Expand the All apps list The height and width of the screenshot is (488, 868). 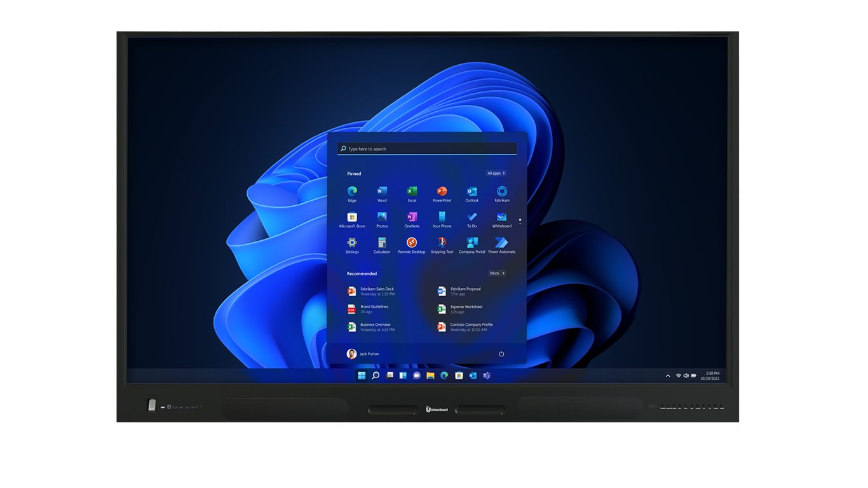click(x=496, y=173)
